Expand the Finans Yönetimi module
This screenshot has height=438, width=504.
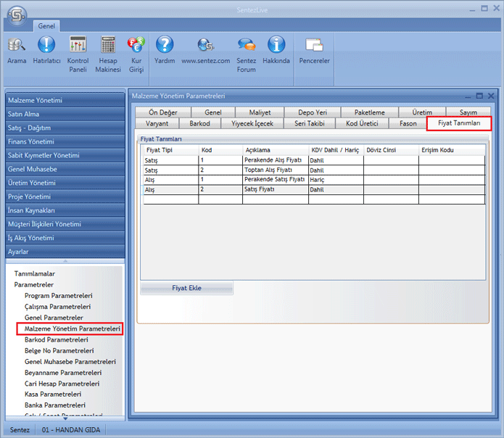click(x=65, y=141)
